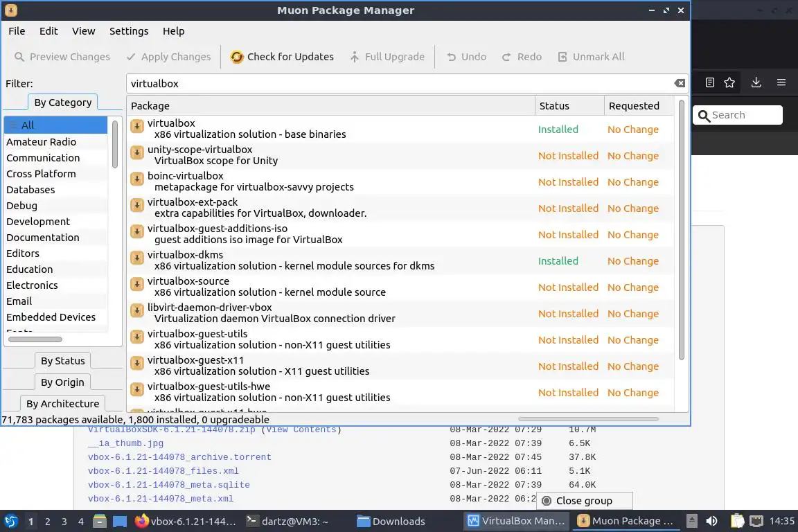The width and height of the screenshot is (798, 532).
Task: Open the Settings menu
Action: click(x=129, y=31)
